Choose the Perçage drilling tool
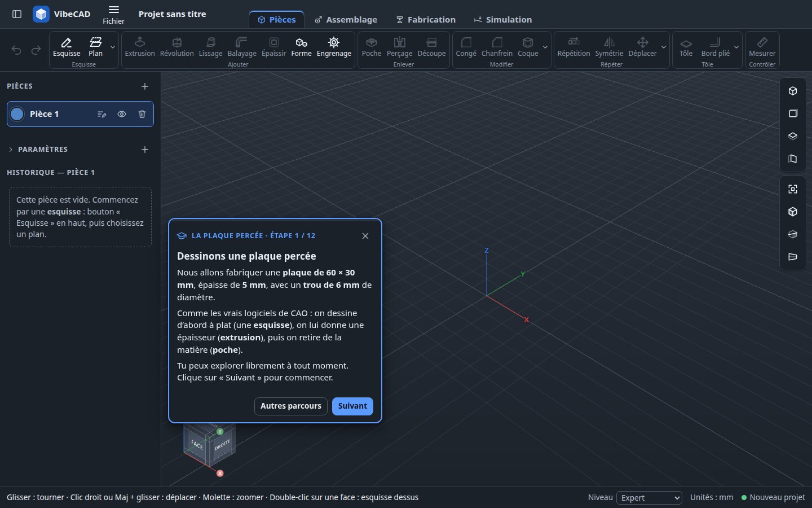812x508 pixels. (400, 47)
